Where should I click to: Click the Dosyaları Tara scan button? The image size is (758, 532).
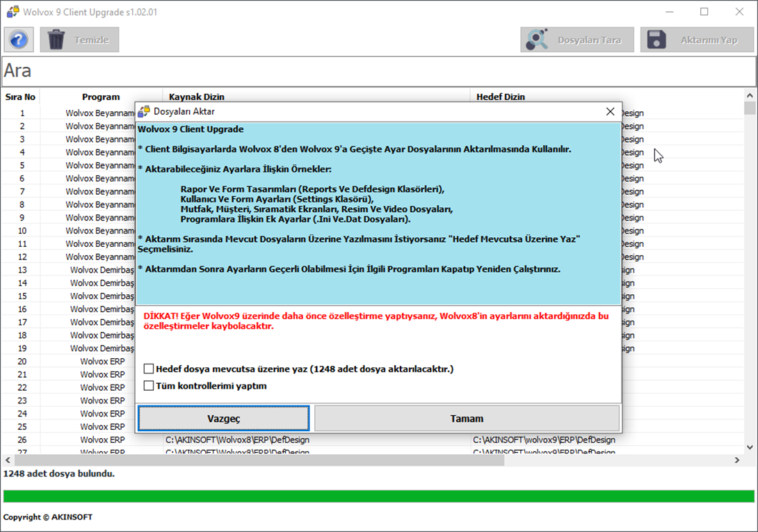coord(576,40)
